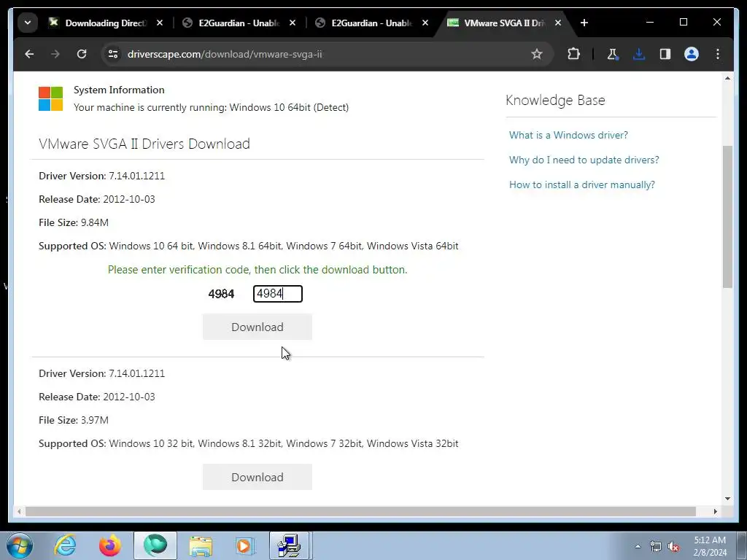Image resolution: width=747 pixels, height=560 pixels.
Task: Open the clock showing 5:12 AM
Action: click(710, 546)
